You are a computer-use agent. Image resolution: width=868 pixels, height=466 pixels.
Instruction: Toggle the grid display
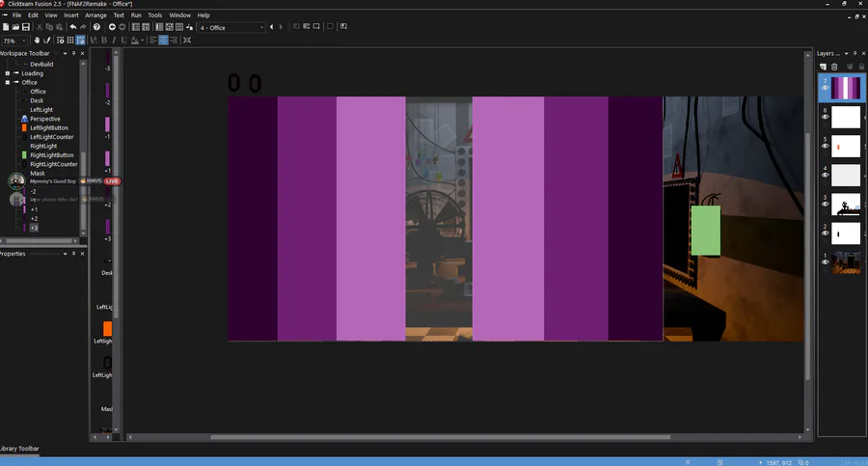click(70, 40)
